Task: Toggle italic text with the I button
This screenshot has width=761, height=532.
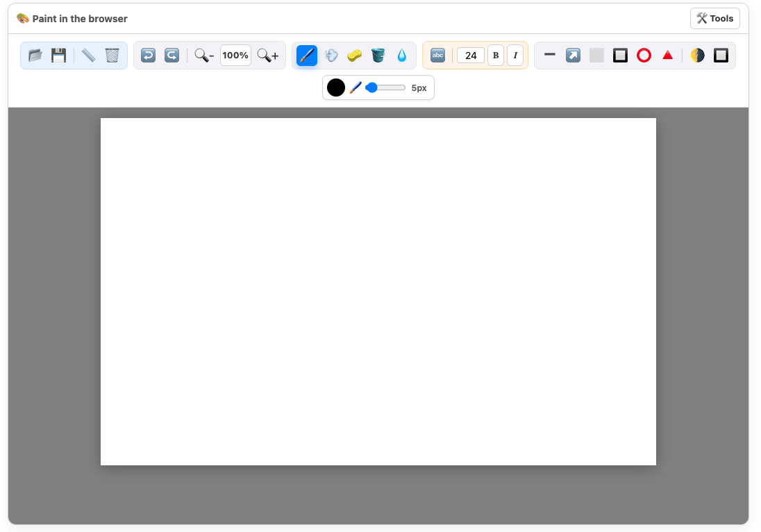Action: 515,56
